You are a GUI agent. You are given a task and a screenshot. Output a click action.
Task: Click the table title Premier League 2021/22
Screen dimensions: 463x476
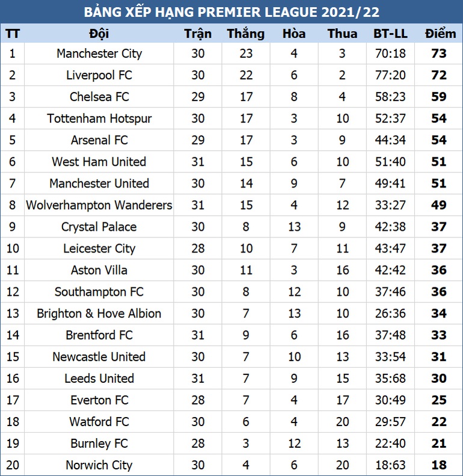click(x=231, y=13)
